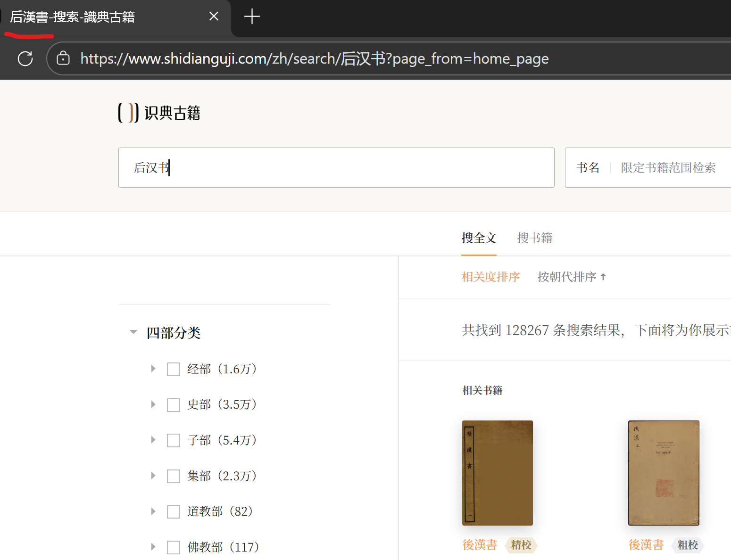Switch to the 搜书籍 tab
Screen dimensions: 731x560
pos(534,238)
